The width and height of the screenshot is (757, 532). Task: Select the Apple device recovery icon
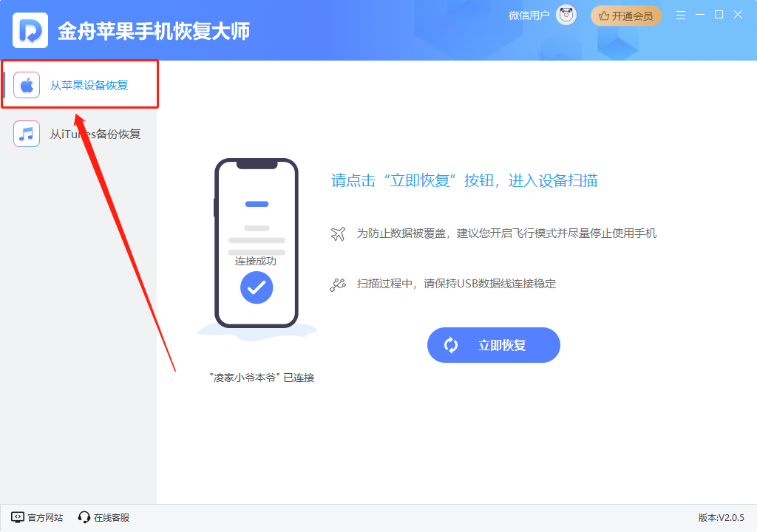pyautogui.click(x=27, y=85)
